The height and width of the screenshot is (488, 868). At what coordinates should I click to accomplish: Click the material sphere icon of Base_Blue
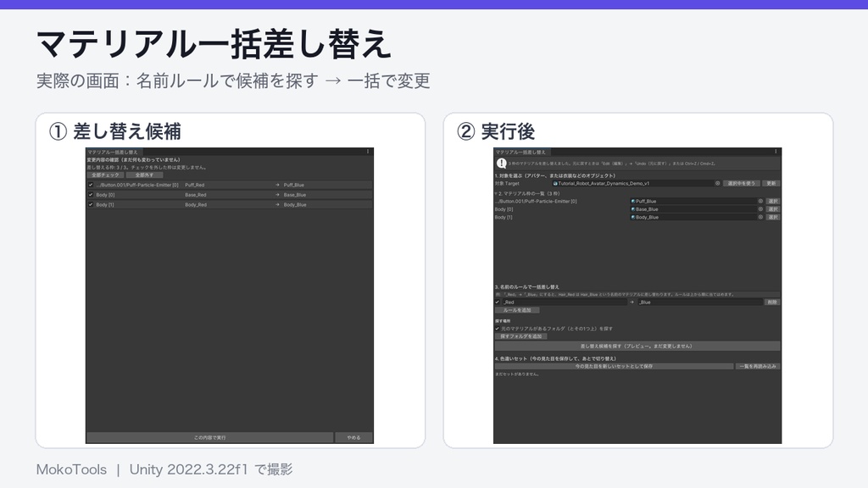point(632,209)
